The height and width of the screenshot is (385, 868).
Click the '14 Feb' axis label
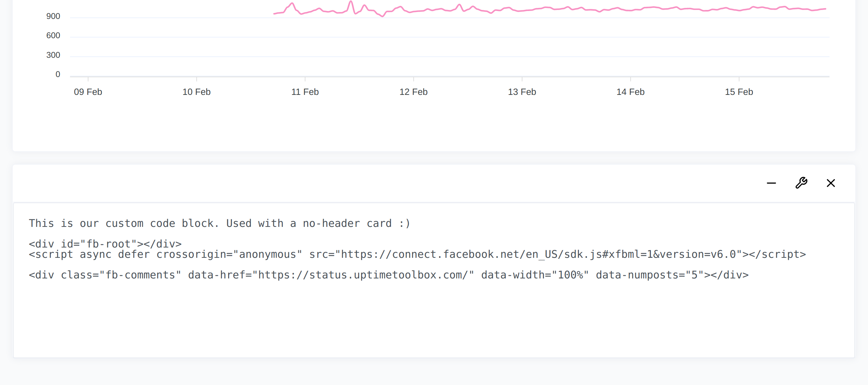pos(630,92)
